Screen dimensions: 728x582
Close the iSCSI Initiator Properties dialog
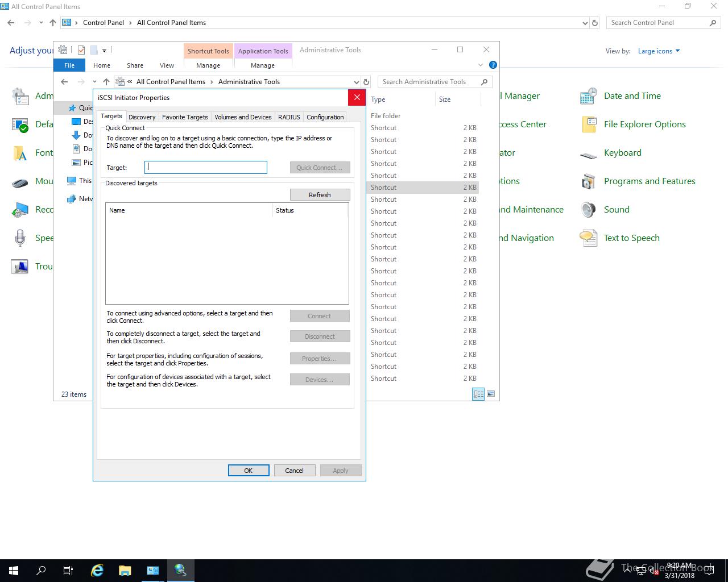tap(357, 98)
